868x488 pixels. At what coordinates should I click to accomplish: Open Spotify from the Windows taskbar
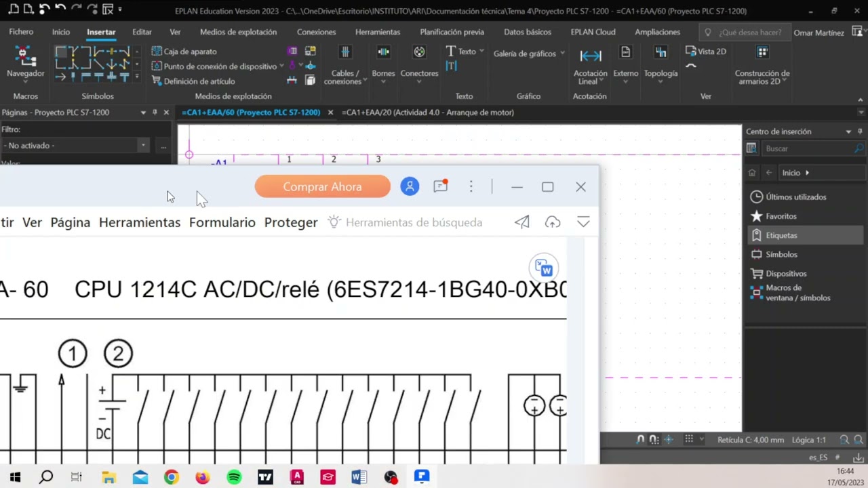point(234,477)
